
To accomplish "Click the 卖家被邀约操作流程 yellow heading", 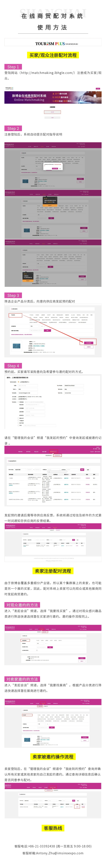I will point(53,756).
